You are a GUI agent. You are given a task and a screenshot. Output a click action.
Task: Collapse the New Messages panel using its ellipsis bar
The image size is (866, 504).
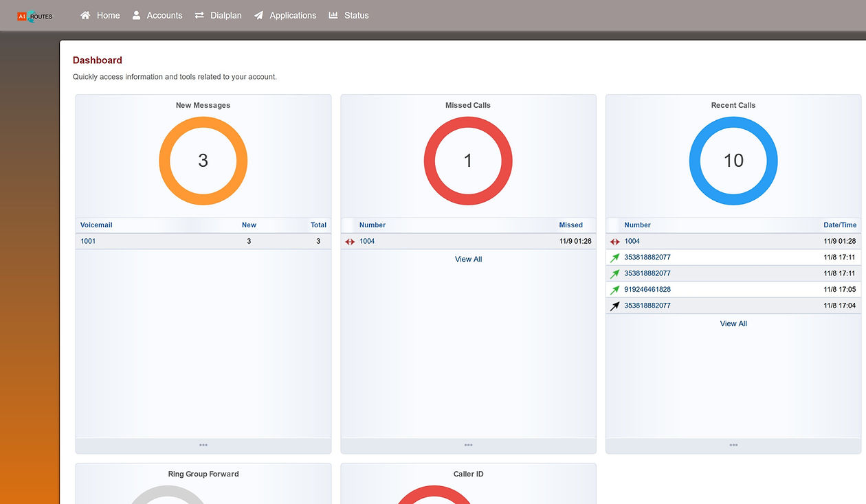coord(203,446)
